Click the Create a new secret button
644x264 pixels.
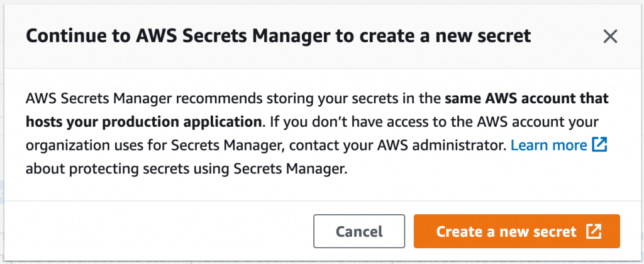(x=517, y=231)
